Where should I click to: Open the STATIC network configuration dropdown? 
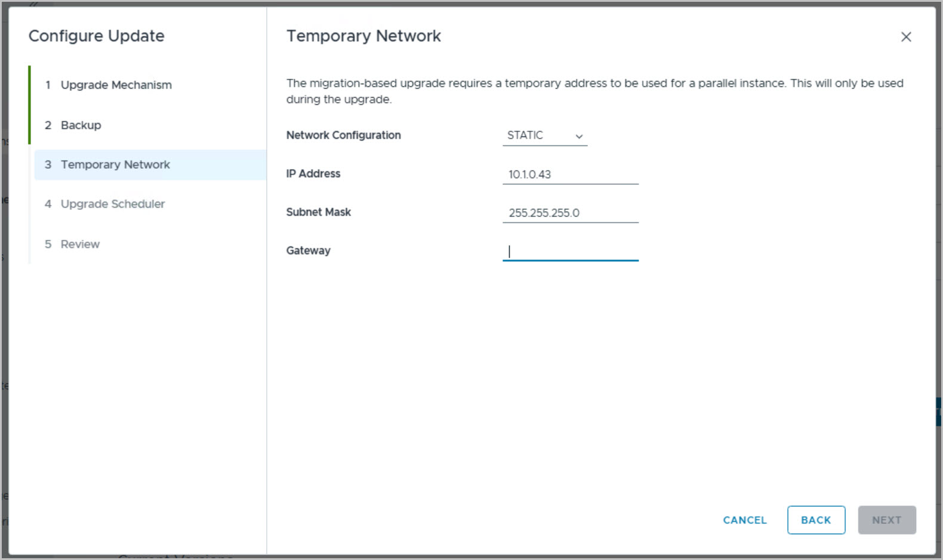pos(544,135)
